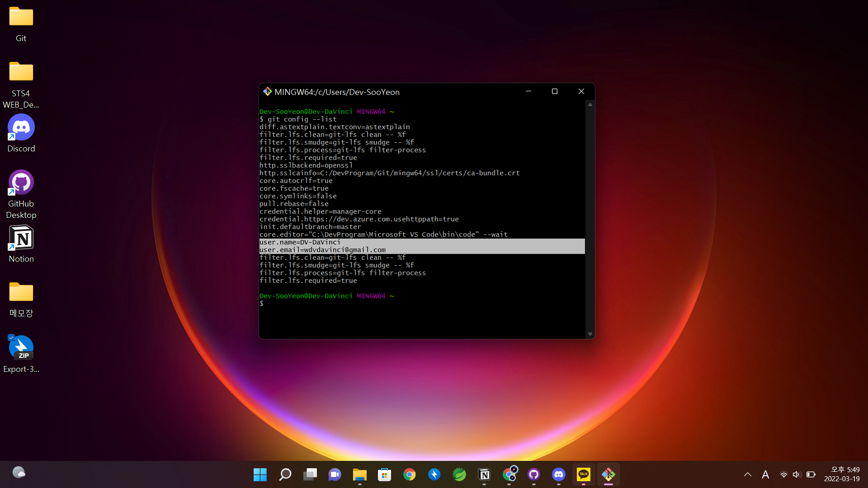868x488 pixels.
Task: Toggle the Task View button
Action: pyautogui.click(x=310, y=474)
